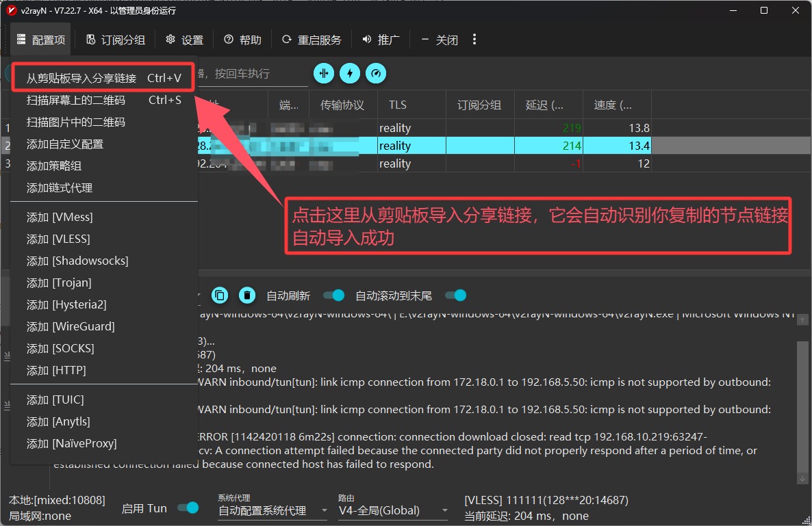Select server row with delay 214
The image size is (812, 526).
coord(424,146)
